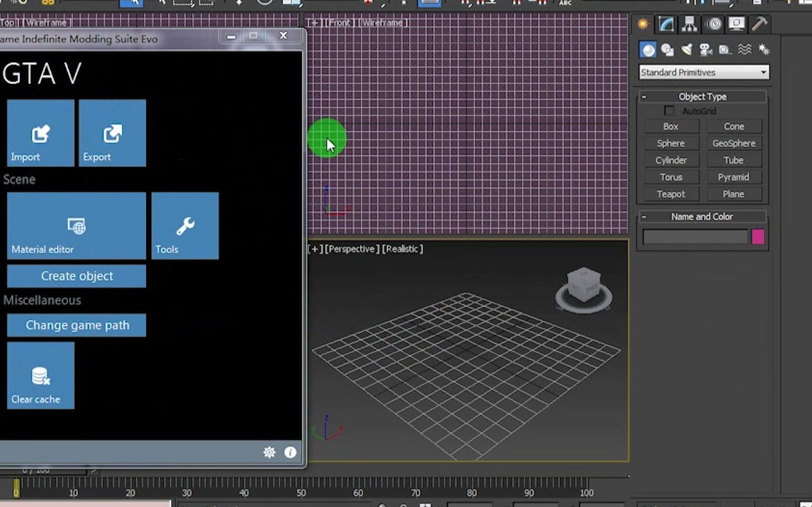The height and width of the screenshot is (507, 812).
Task: Switch to the Motion command panel tab
Action: (715, 24)
